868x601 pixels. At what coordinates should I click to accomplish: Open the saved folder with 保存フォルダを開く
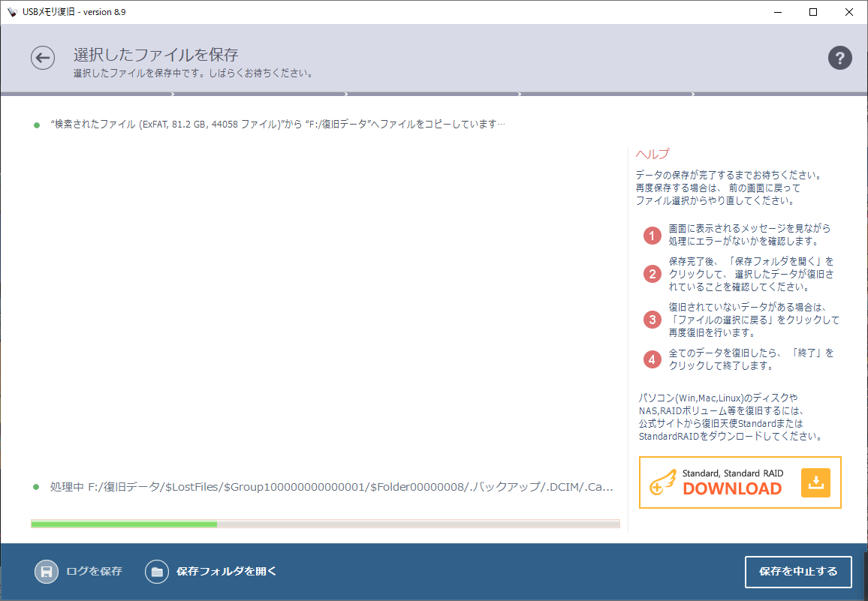click(x=227, y=571)
